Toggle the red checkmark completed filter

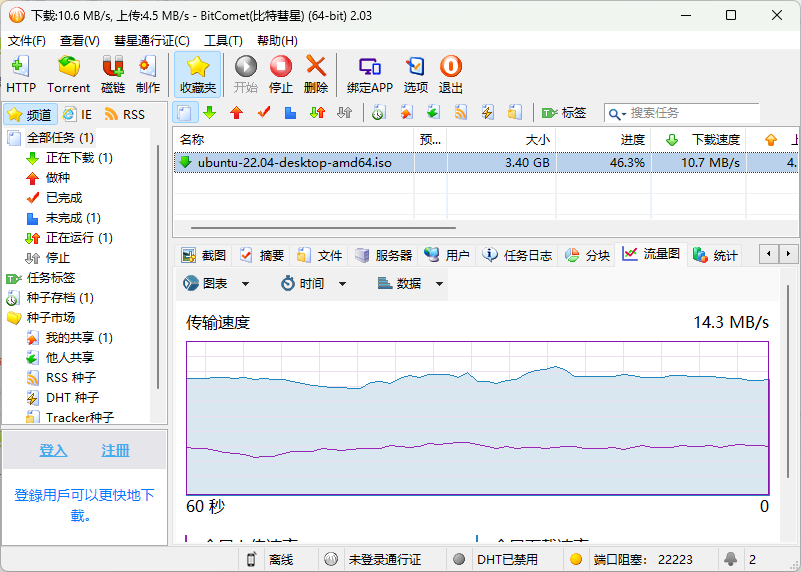click(x=264, y=113)
